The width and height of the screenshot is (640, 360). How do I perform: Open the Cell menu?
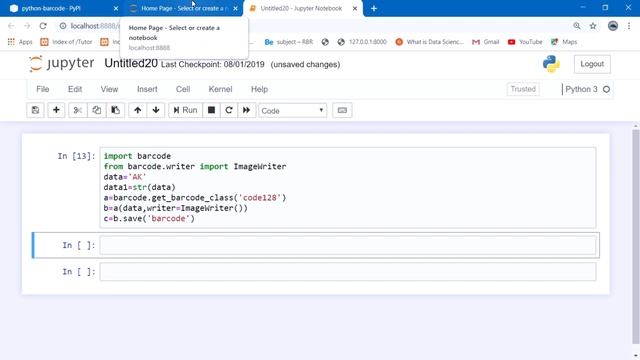pyautogui.click(x=183, y=89)
